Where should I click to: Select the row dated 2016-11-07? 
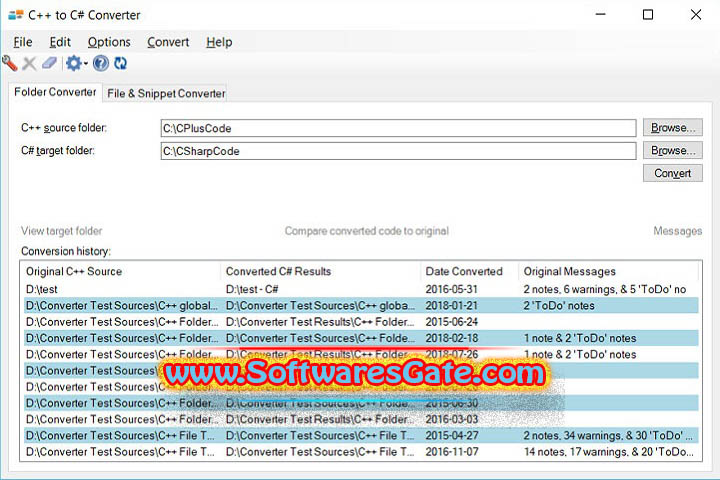(361, 452)
